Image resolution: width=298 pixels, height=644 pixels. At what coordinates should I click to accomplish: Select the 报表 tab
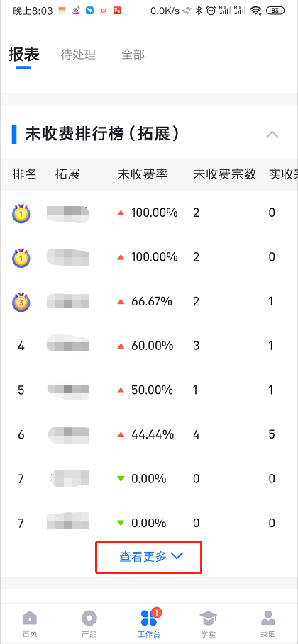[24, 55]
